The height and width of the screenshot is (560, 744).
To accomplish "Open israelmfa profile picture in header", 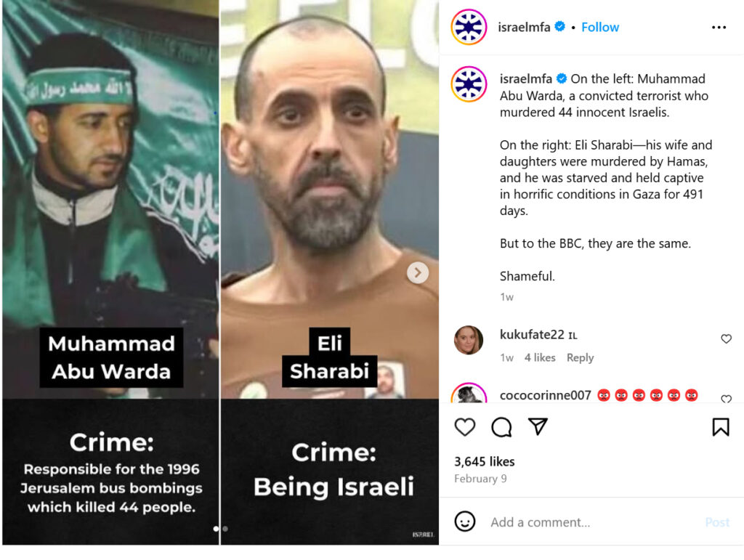I will (x=469, y=27).
